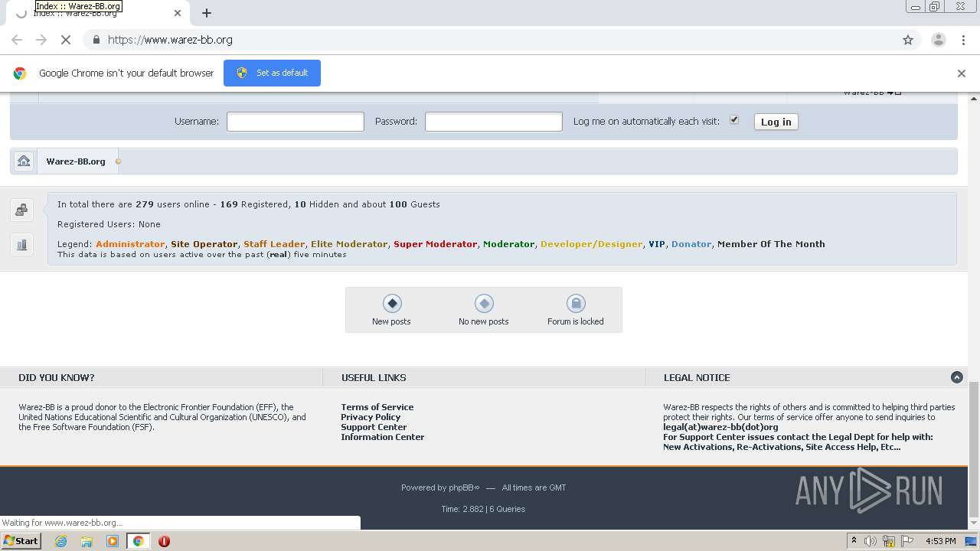This screenshot has height=551, width=980.
Task: Open the Information Center link
Action: click(x=383, y=437)
